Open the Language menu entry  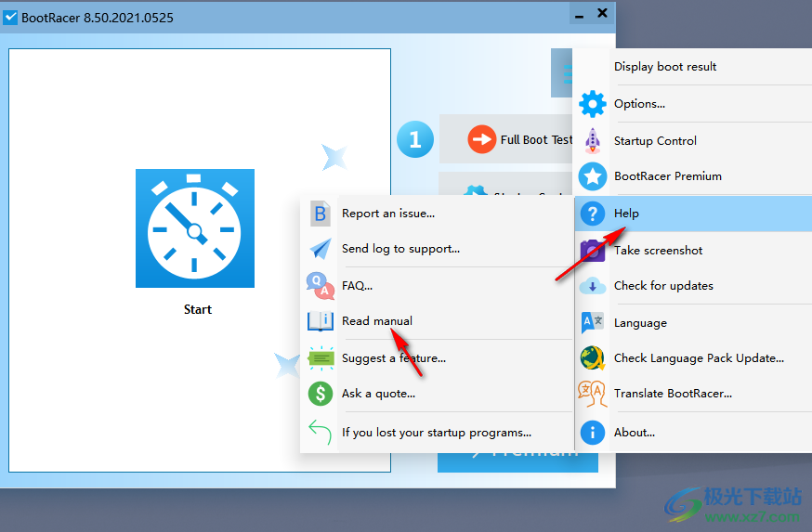(x=693, y=322)
